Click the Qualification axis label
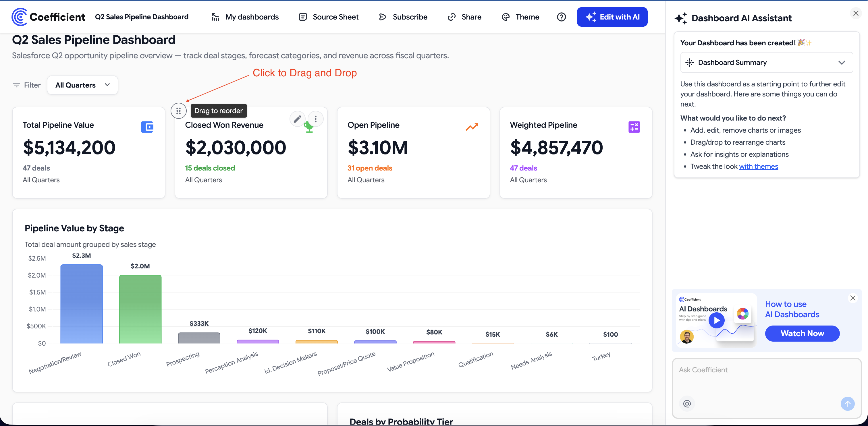This screenshot has width=868, height=426. click(475, 359)
